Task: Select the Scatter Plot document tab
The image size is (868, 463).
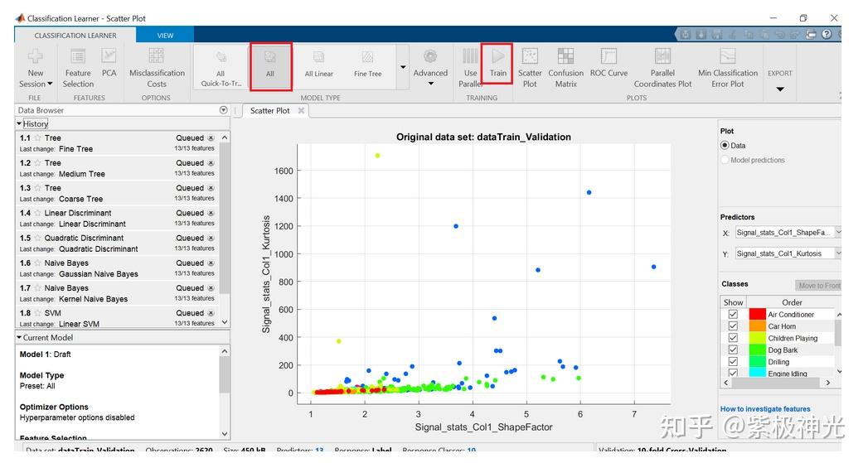Action: click(269, 111)
